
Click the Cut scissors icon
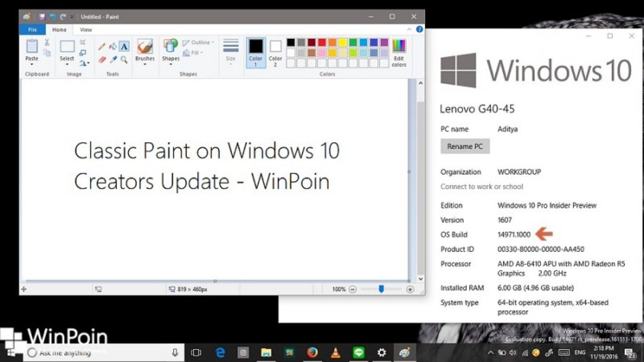(x=47, y=43)
